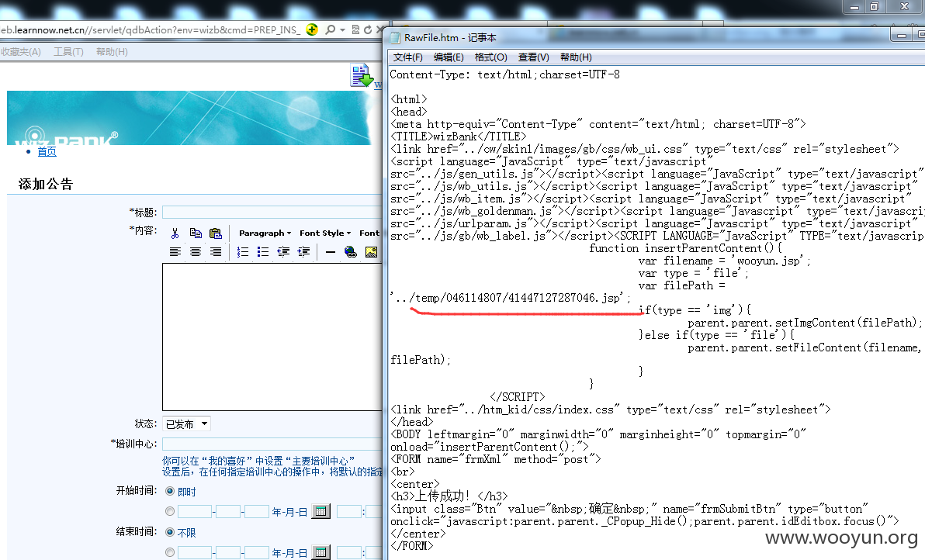Click into the 标题 title input field
The width and height of the screenshot is (925, 560).
point(272,213)
